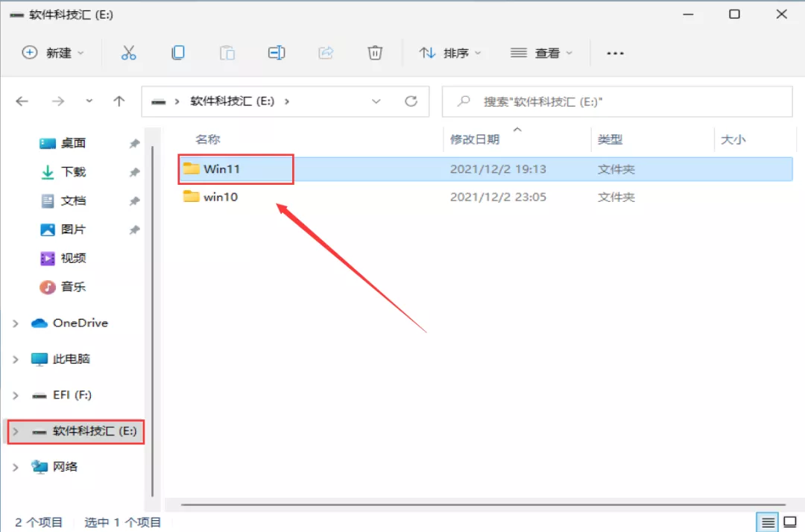Select the win10 folder name
805x532 pixels.
pos(220,197)
